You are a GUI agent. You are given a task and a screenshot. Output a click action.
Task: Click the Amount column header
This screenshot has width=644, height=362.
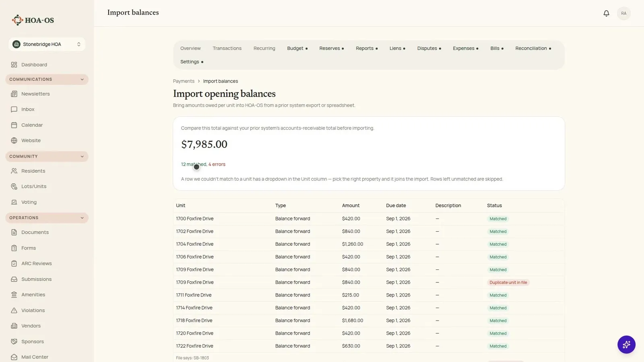pos(351,206)
